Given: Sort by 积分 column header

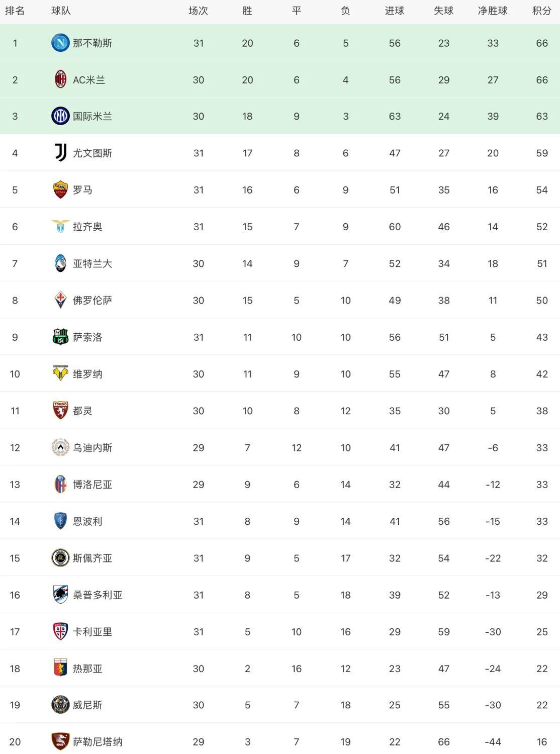Looking at the screenshot, I should tap(541, 11).
